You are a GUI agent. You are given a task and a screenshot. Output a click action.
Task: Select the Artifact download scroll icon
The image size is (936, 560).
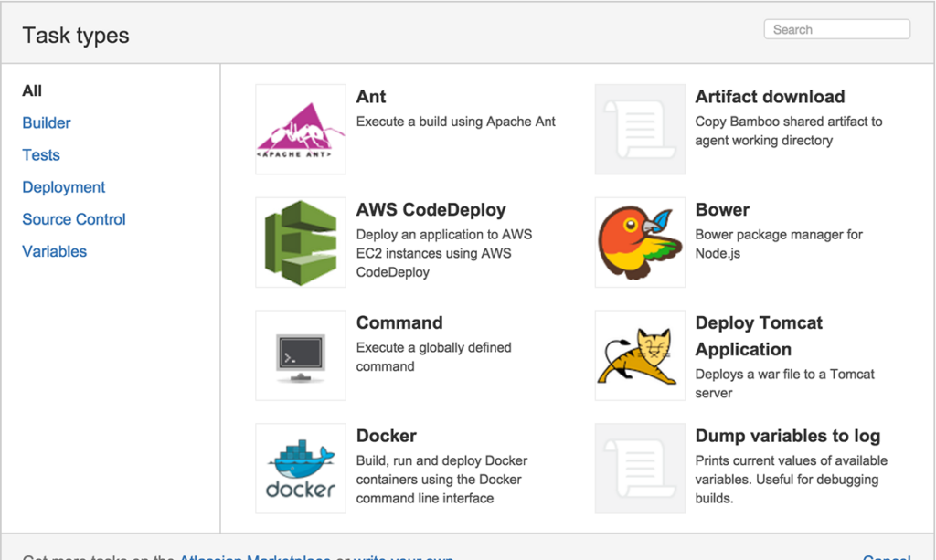[640, 128]
